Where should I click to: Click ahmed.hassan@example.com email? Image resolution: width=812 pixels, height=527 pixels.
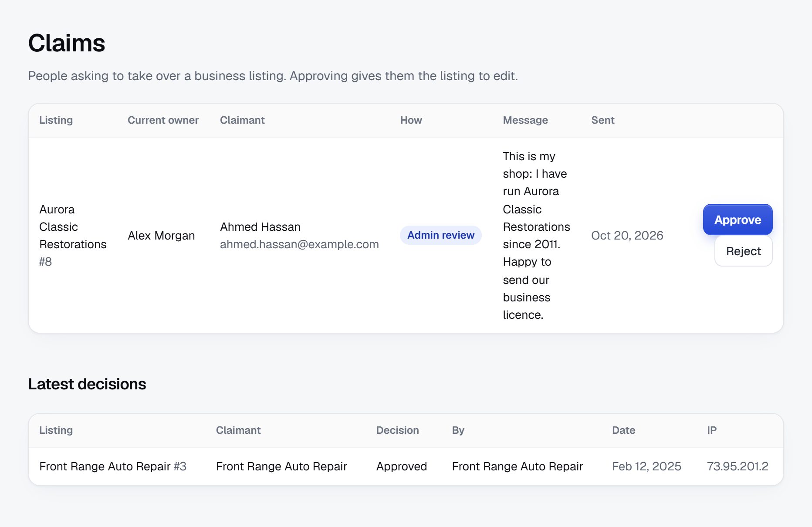[x=299, y=244]
